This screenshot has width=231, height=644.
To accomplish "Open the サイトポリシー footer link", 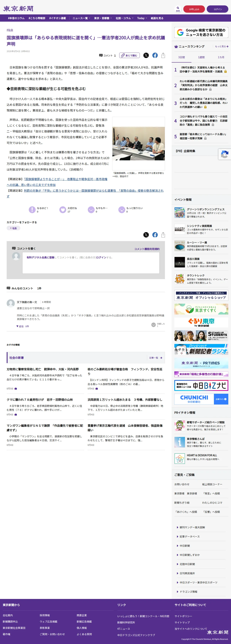I will click(183, 616).
